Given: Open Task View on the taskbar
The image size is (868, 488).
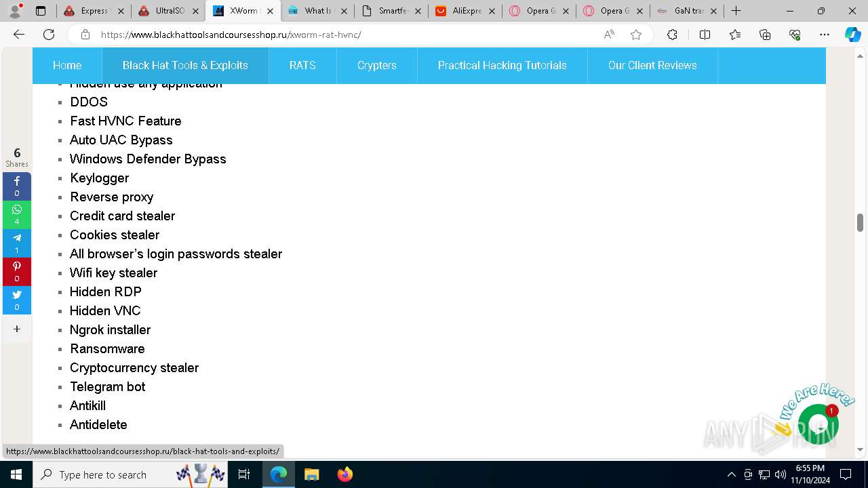Looking at the screenshot, I should tap(244, 474).
